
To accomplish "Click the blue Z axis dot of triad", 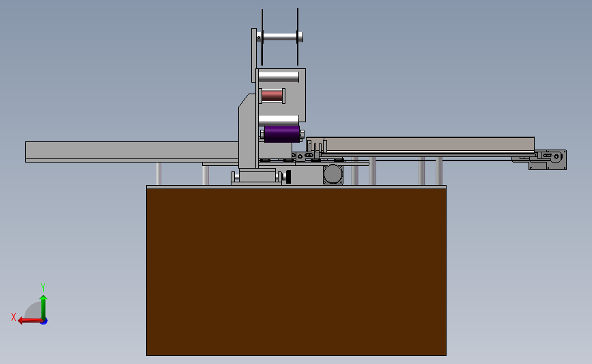I will point(44,322).
